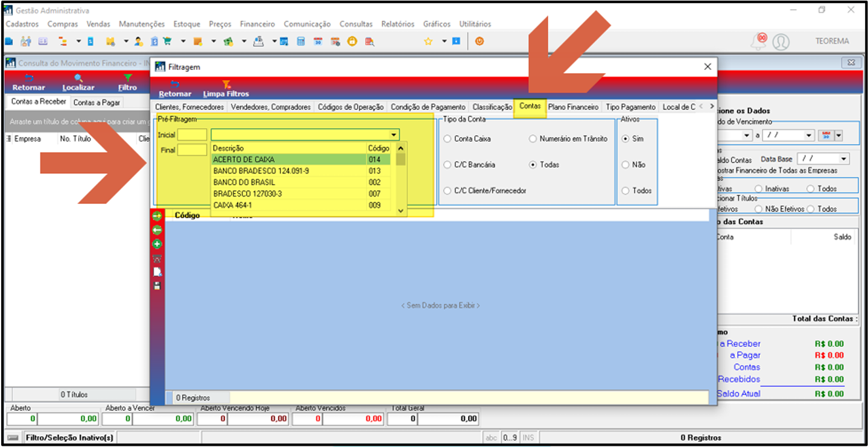Click the shopping cart toolbar icon
The height and width of the screenshot is (447, 868).
point(167,42)
